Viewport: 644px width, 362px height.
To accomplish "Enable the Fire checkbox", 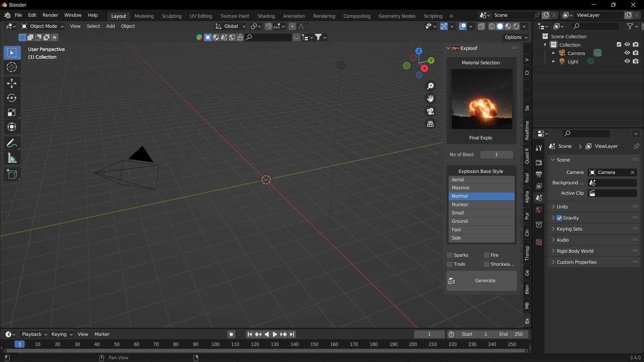I will click(486, 255).
